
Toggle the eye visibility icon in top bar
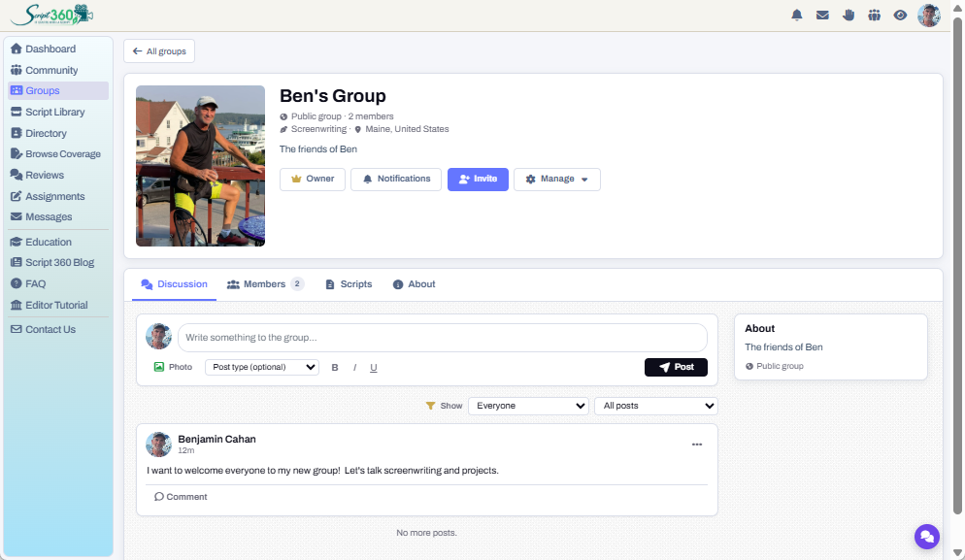tap(900, 16)
